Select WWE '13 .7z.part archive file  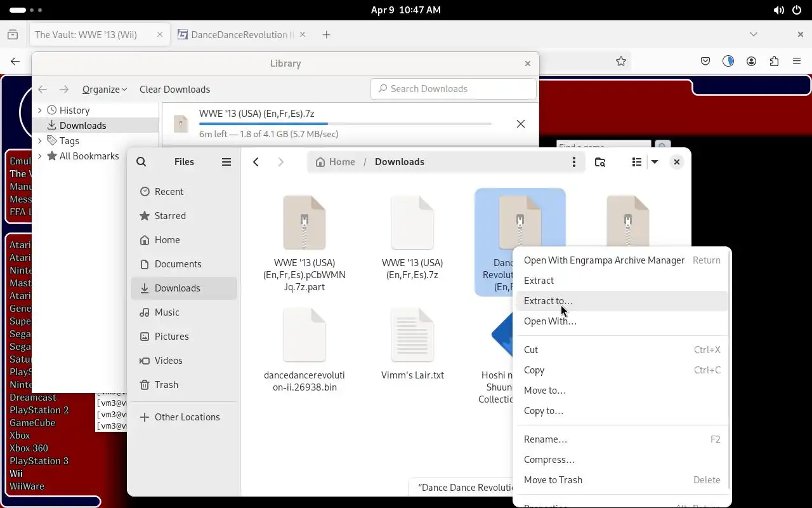[304, 243]
